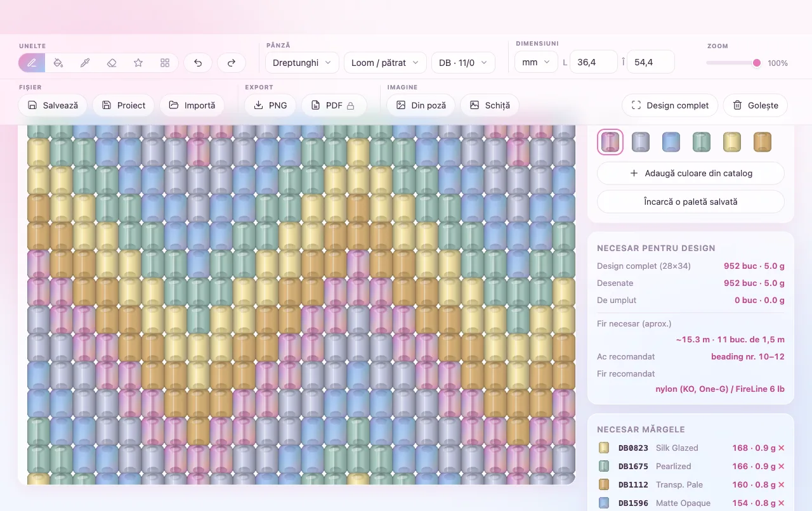This screenshot has height=511, width=812.
Task: Remove DB1675 Pearlized from the list
Action: [x=782, y=466]
